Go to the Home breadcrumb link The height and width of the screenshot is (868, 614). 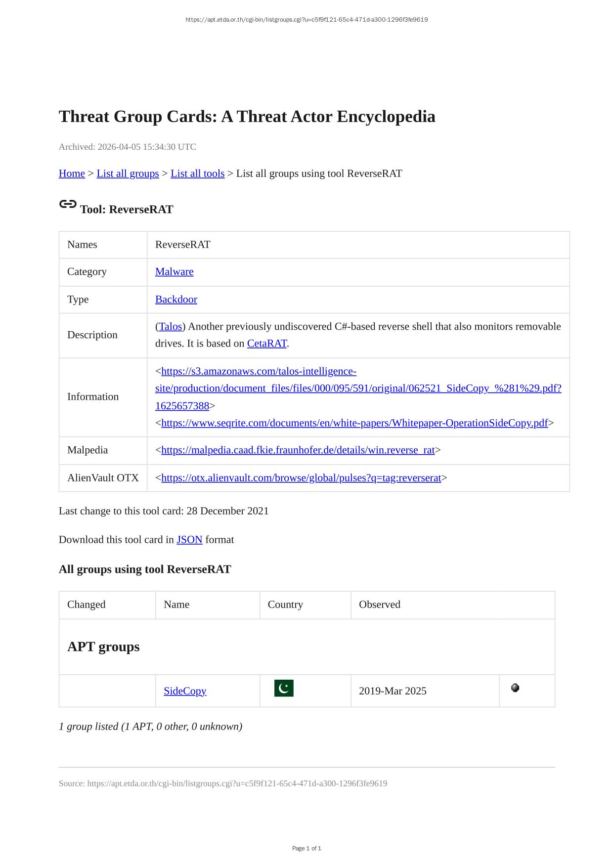click(x=72, y=174)
